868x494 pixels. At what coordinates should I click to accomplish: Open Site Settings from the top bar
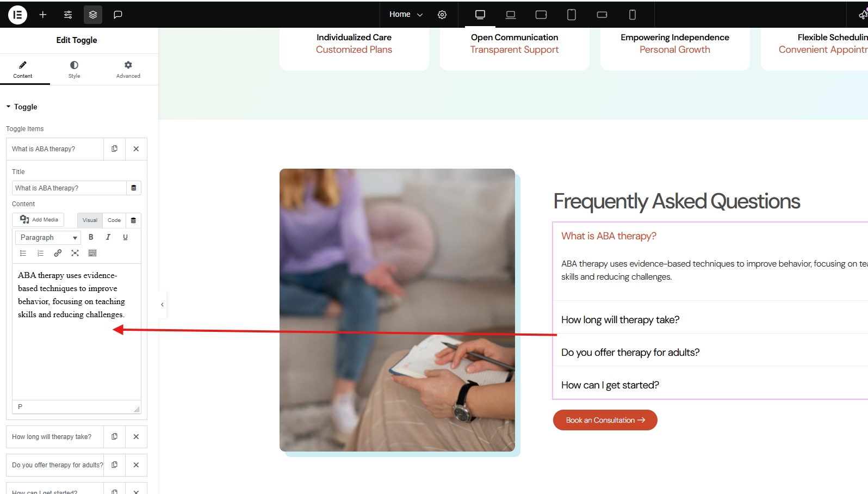coord(68,15)
